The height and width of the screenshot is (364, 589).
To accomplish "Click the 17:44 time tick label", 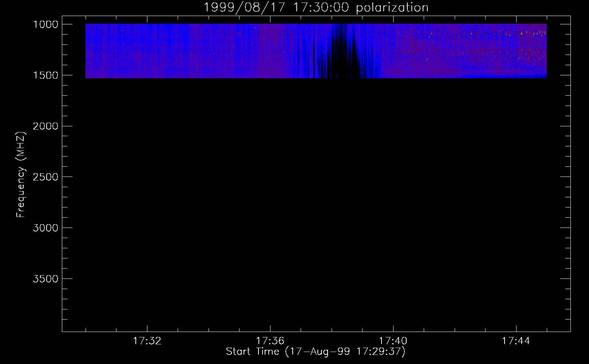I will point(516,341).
